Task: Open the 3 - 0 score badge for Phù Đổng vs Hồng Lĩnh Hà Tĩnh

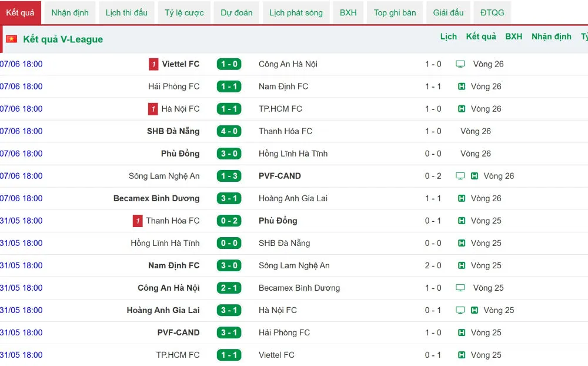Action: 229,154
